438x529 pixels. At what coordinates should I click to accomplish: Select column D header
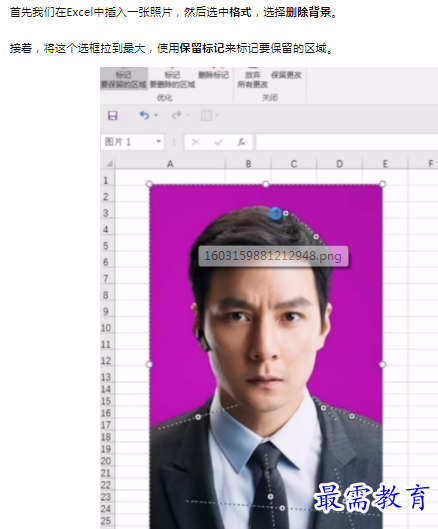[x=339, y=164]
